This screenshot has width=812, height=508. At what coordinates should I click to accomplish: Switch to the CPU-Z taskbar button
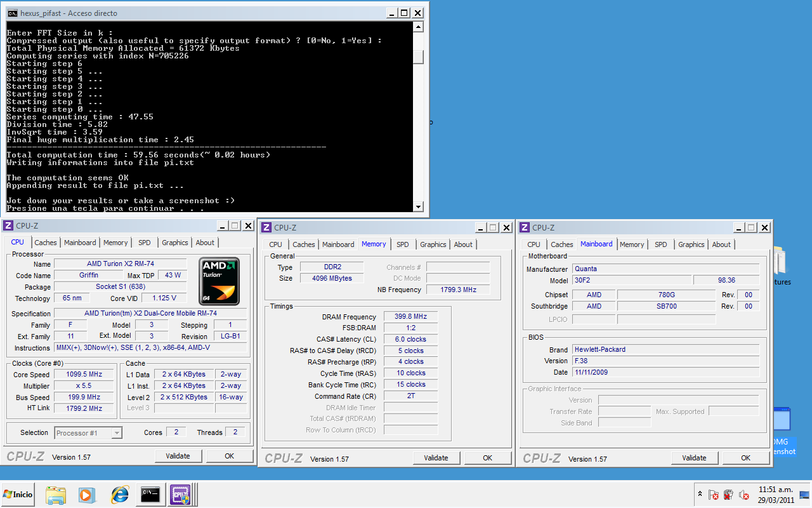181,495
